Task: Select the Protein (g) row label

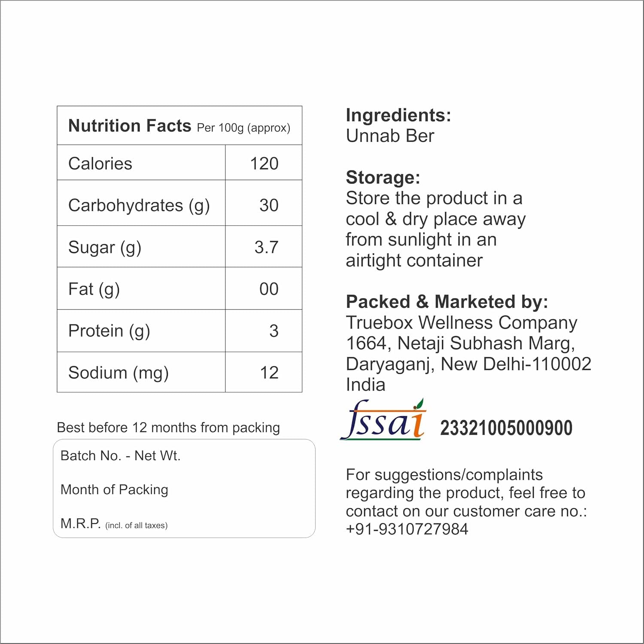Action: point(109,331)
